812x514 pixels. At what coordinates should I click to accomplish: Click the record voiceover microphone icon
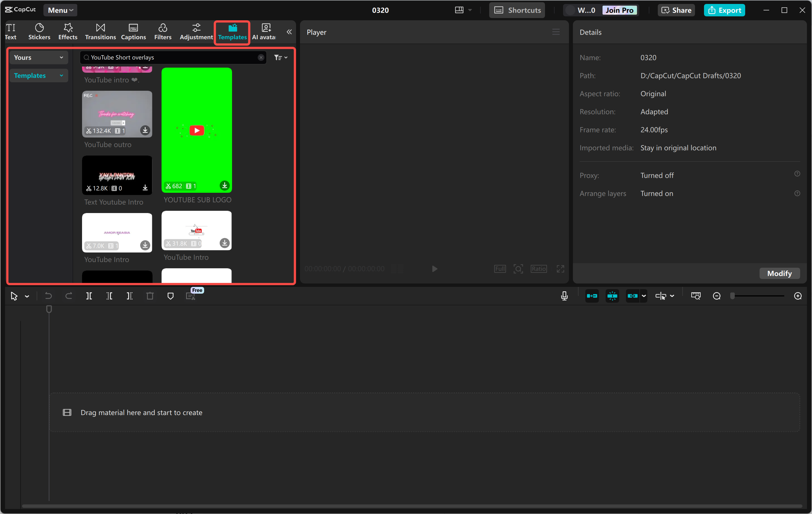[x=564, y=296]
